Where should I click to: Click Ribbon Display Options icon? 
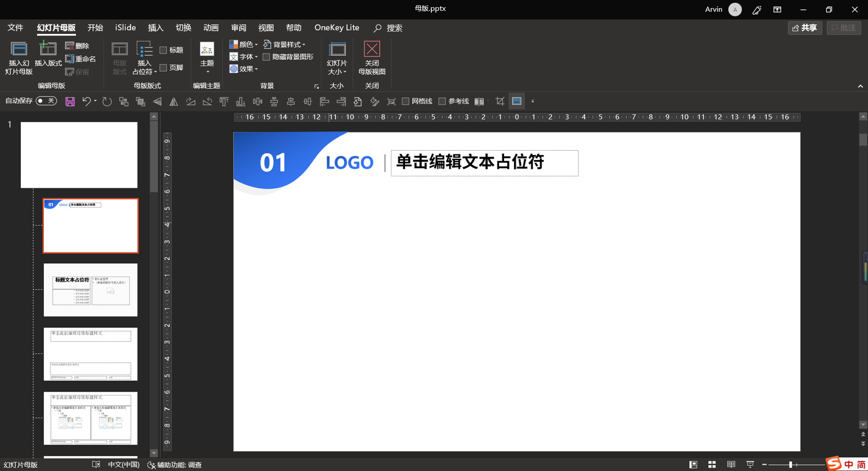click(777, 10)
